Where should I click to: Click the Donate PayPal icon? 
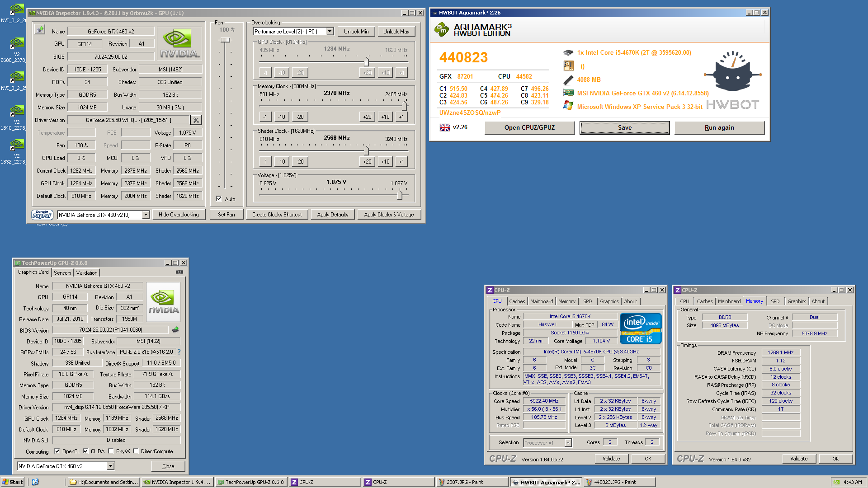point(42,215)
